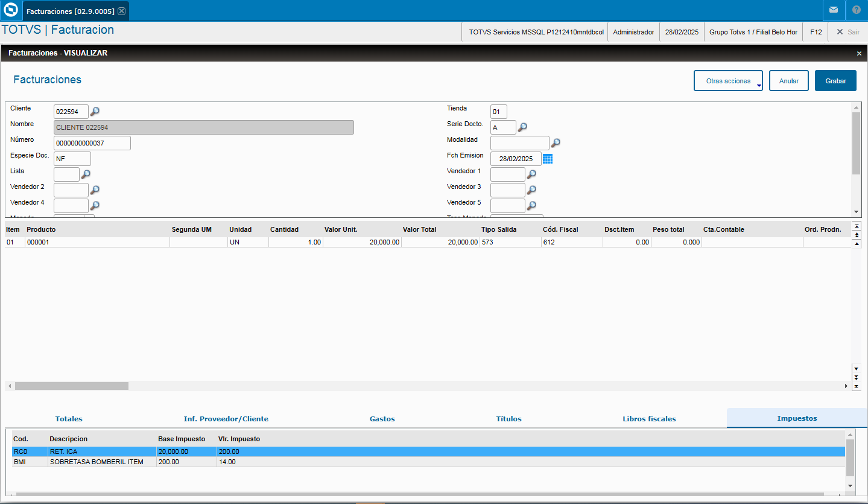Close the Facturaciones - VISUALIZAR dialog
This screenshot has height=504, width=868.
point(859,53)
